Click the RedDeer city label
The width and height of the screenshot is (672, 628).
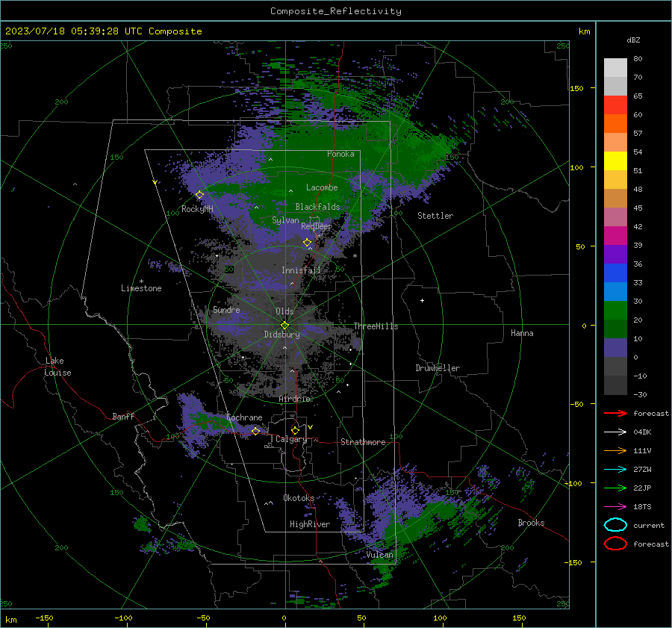317,226
